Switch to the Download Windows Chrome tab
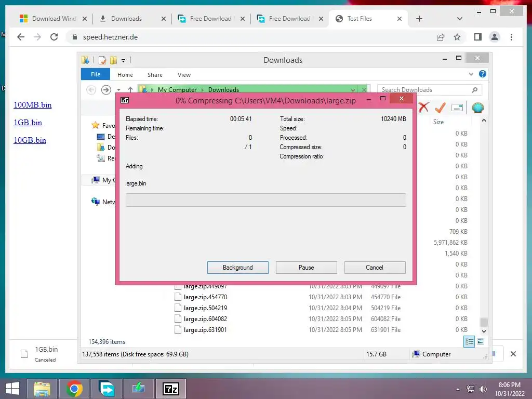 [x=48, y=19]
